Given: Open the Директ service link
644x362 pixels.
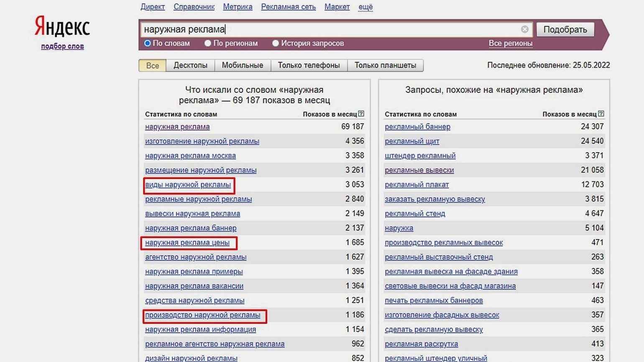Looking at the screenshot, I should click(153, 7).
